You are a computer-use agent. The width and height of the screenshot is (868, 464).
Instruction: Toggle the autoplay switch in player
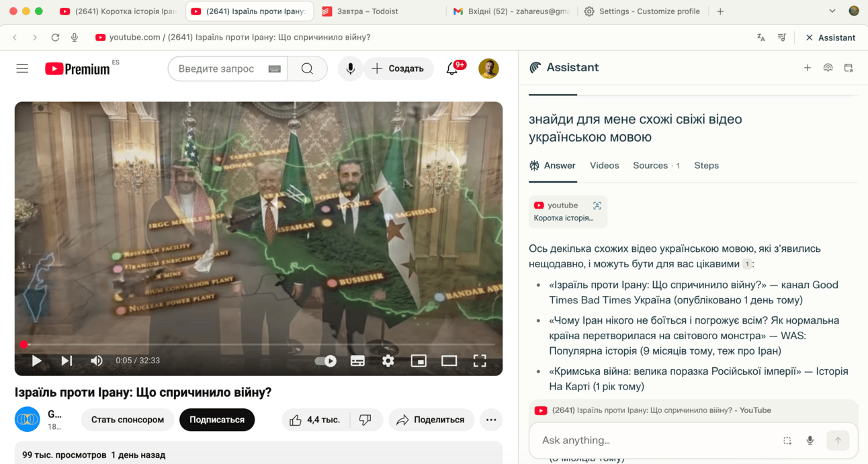click(325, 361)
